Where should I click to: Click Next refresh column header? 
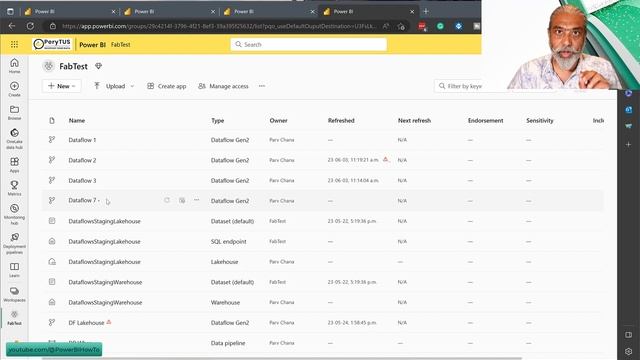[x=414, y=120]
